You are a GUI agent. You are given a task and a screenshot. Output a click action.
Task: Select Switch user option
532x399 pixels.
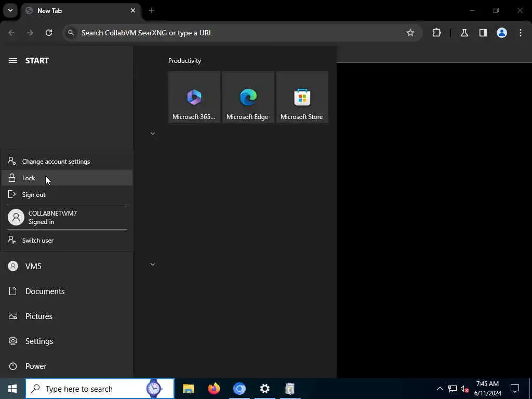[x=67, y=240]
